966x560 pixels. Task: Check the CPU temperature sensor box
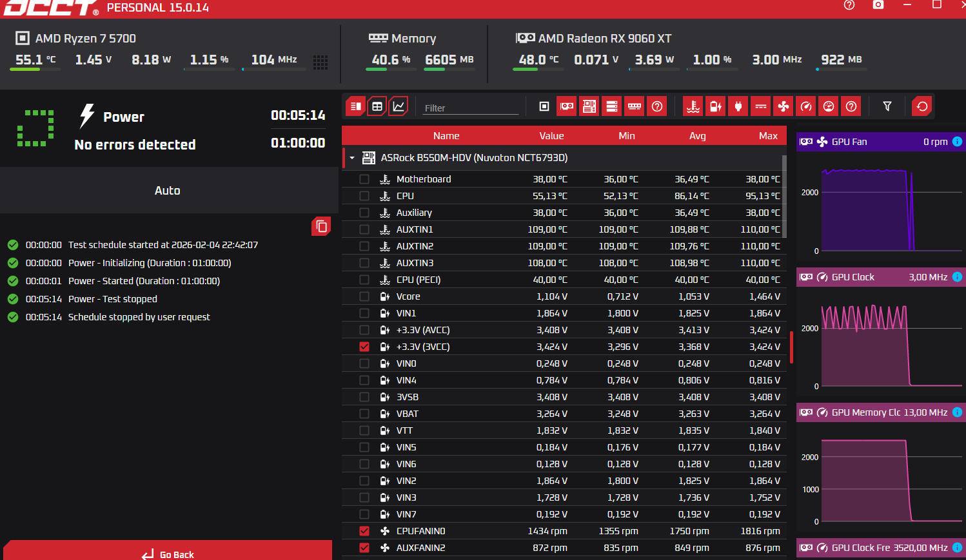click(x=364, y=196)
